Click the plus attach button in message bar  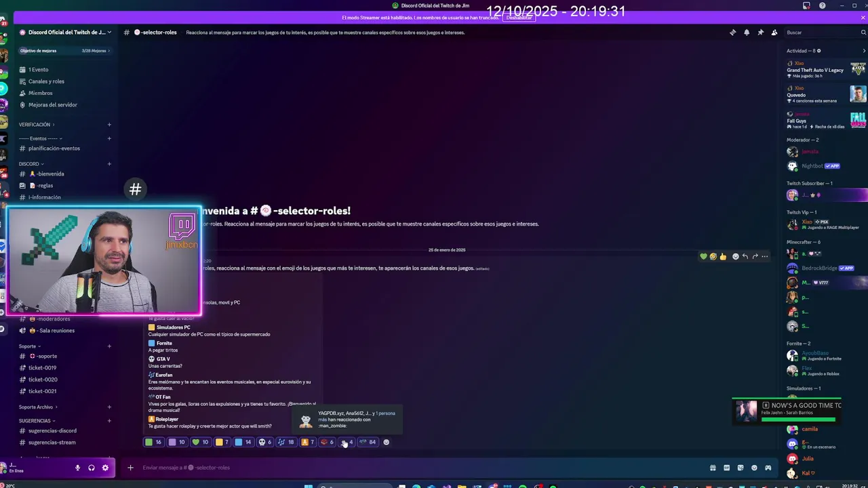[x=130, y=468]
